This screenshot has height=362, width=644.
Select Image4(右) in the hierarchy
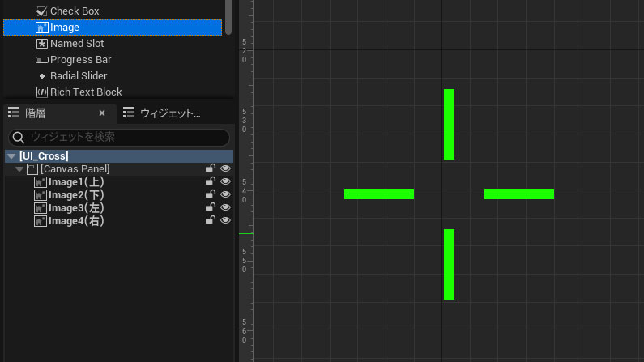[119, 221]
